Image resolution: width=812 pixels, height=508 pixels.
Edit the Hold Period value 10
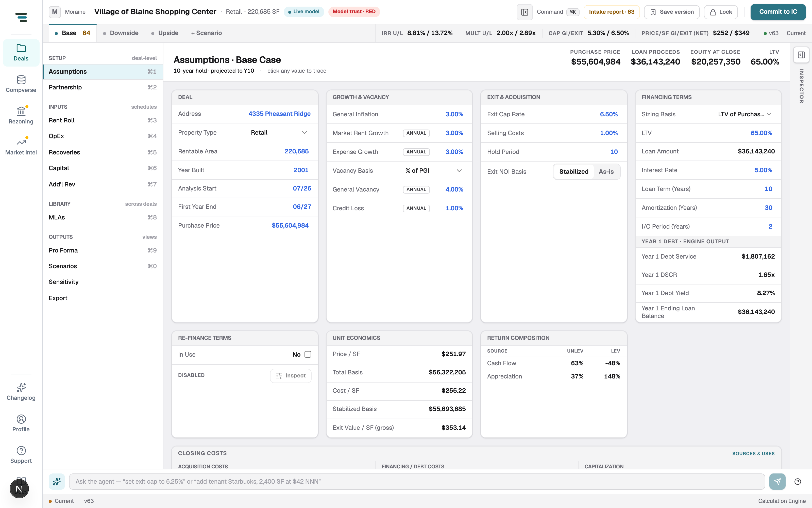click(614, 152)
